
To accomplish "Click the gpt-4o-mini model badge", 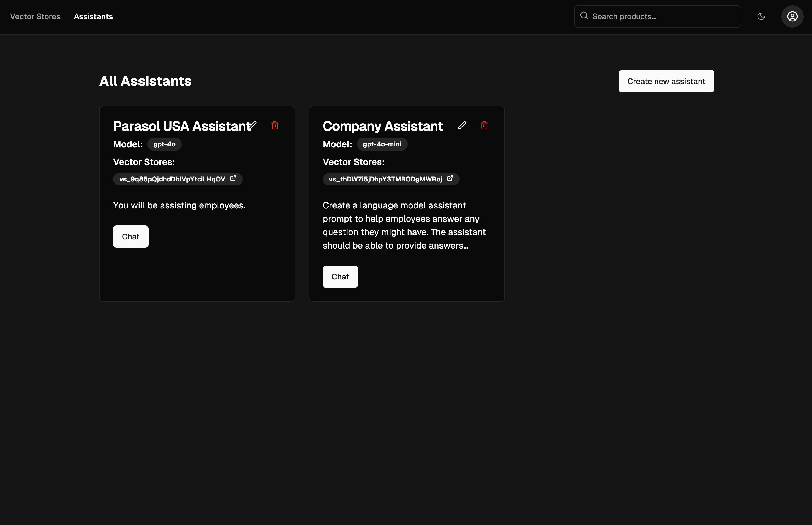I will [x=382, y=144].
